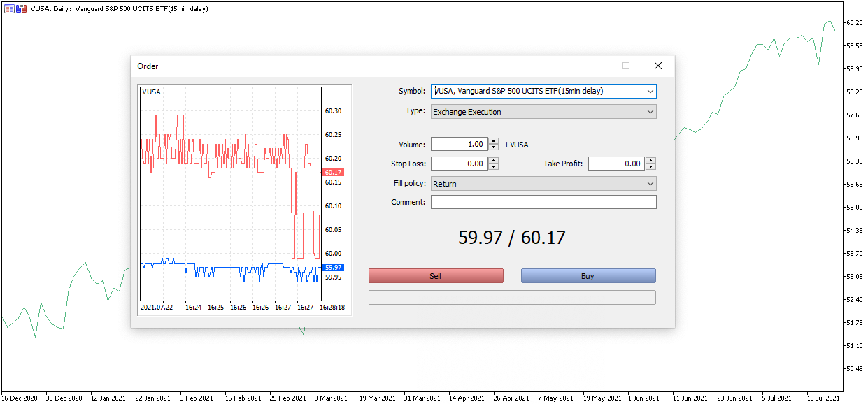Click the '16 Dec 2020' date axis label
Image resolution: width=868 pixels, height=404 pixels.
pyautogui.click(x=20, y=398)
